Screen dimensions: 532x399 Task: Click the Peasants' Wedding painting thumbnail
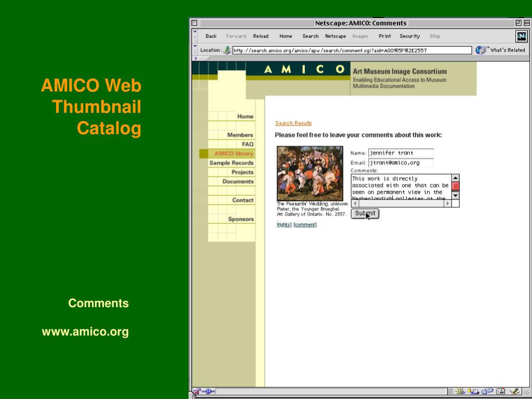[x=310, y=174]
